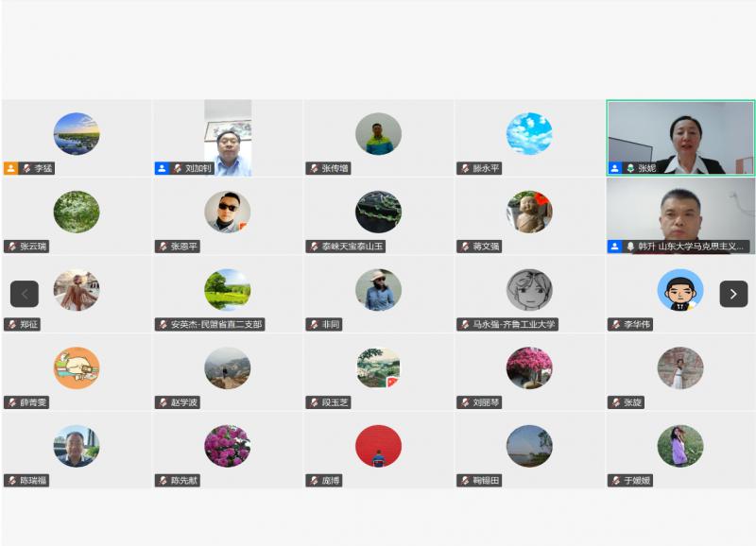The image size is (756, 546).
Task: Click 张恩平's sunglasses avatar
Action: [227, 212]
